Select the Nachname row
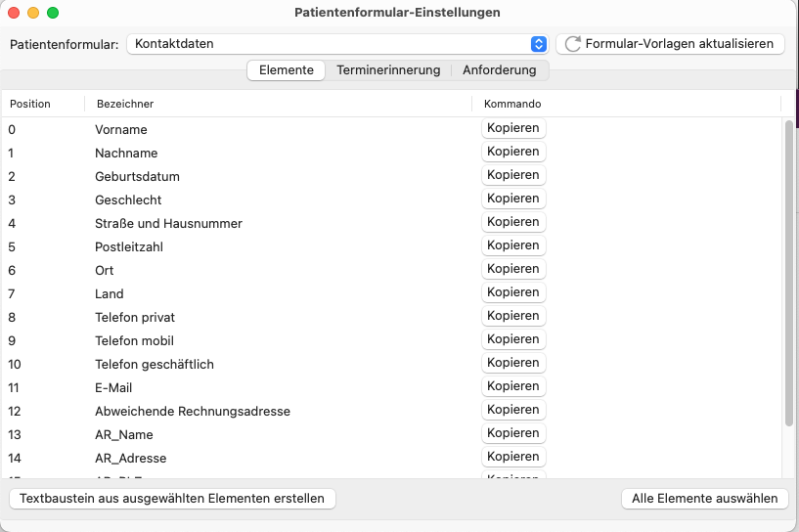Viewport: 799px width, 532px height. 126,154
